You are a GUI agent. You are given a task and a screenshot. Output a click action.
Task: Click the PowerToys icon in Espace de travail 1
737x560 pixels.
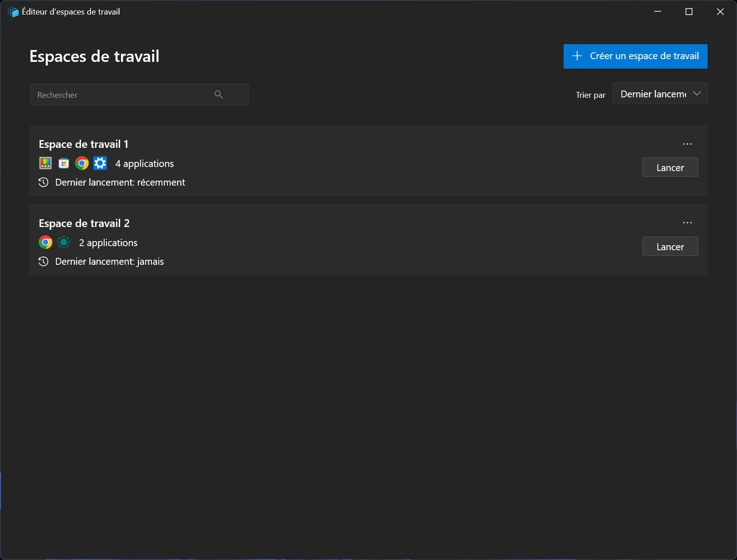[45, 163]
